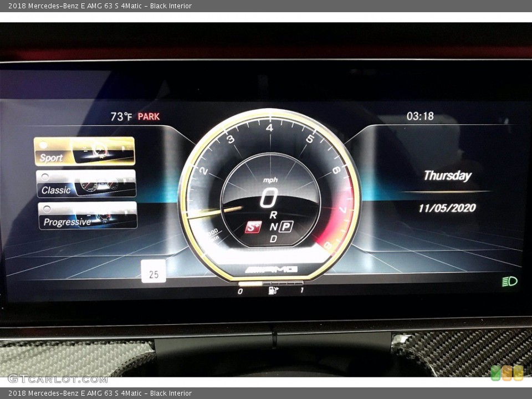532x399 pixels.
Task: Select the Progressive display style
Action: (x=88, y=216)
